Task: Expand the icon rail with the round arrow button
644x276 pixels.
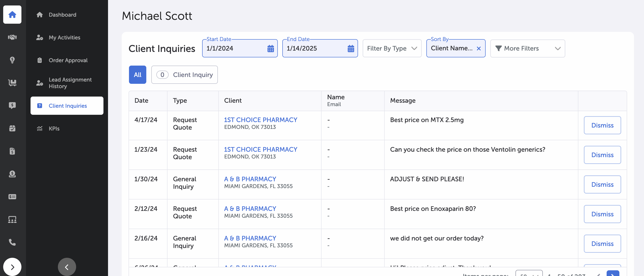Action: click(x=12, y=267)
